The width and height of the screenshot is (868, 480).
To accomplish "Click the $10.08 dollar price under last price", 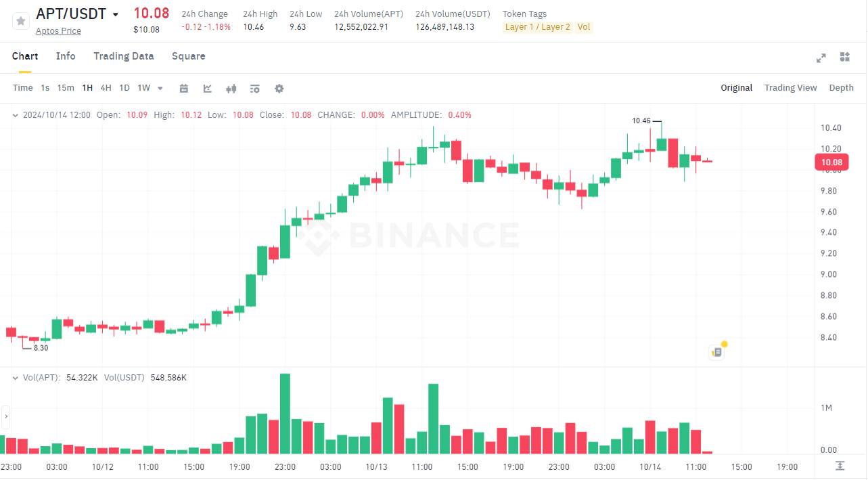I will 147,29.
